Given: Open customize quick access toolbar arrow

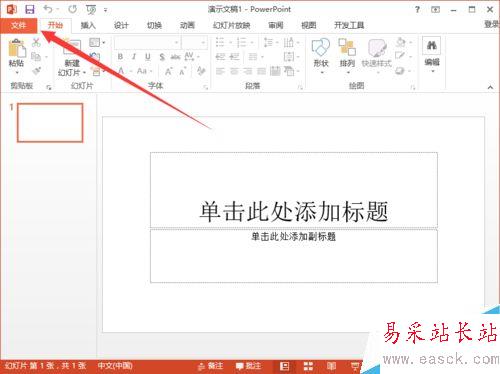Looking at the screenshot, I should (x=105, y=10).
